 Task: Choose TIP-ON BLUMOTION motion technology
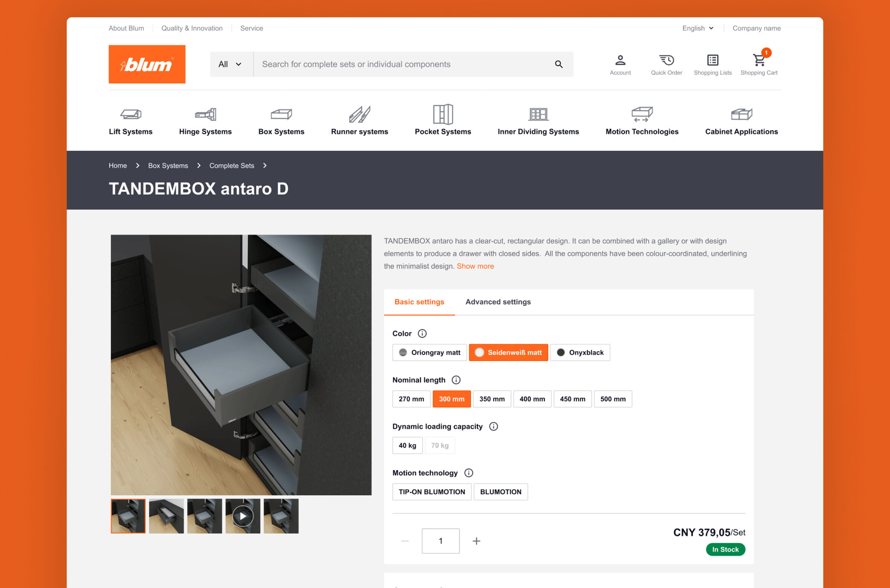pyautogui.click(x=431, y=492)
